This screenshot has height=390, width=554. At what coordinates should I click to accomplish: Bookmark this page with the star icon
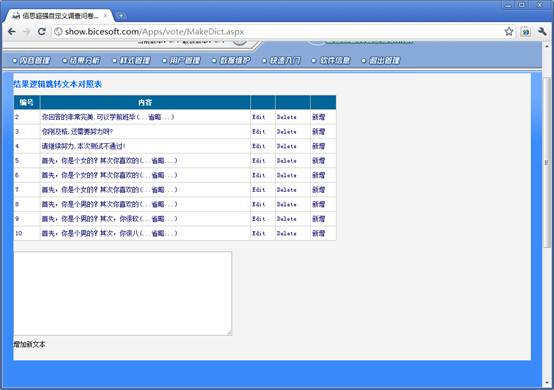click(509, 31)
